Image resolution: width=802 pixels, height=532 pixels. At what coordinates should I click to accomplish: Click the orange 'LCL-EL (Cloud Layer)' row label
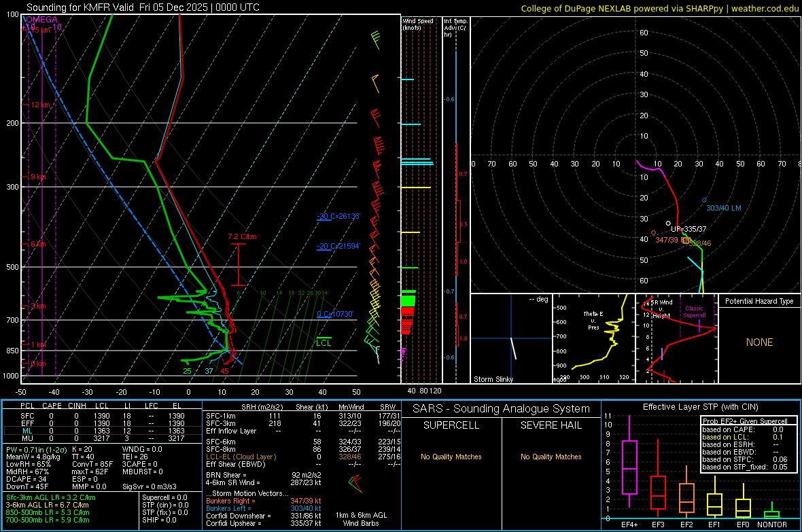[241, 457]
